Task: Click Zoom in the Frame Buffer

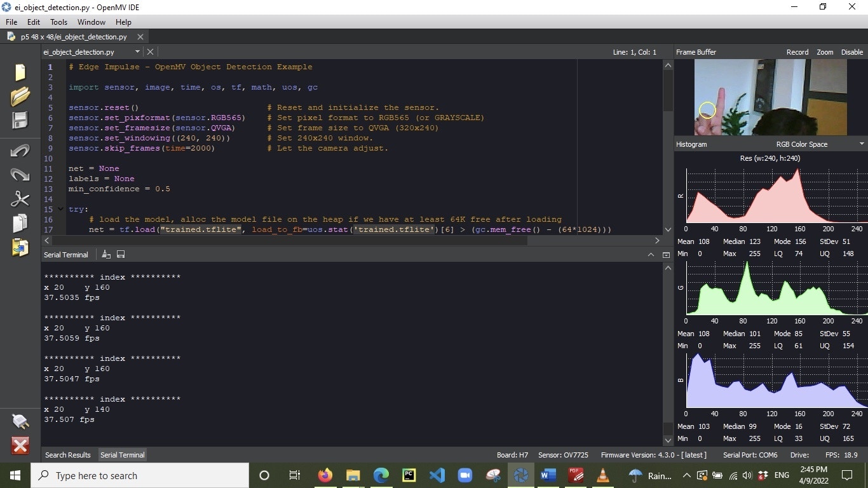Action: [825, 52]
